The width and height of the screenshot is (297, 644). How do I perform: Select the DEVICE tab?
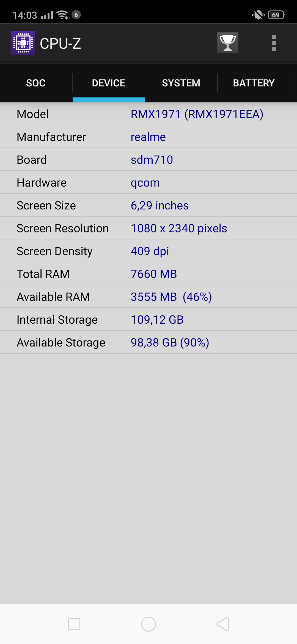point(109,83)
